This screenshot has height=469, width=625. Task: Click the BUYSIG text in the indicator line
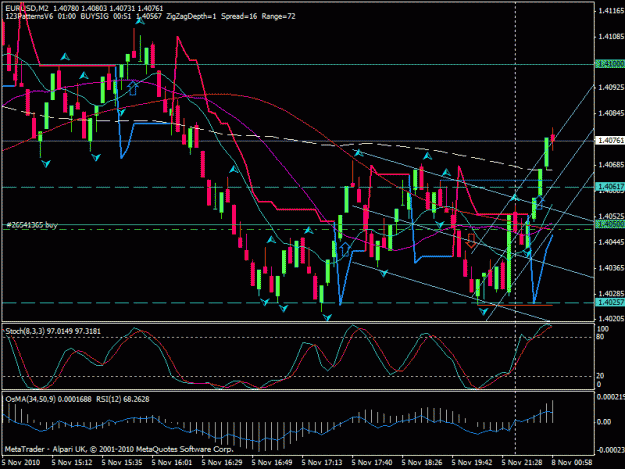click(94, 16)
